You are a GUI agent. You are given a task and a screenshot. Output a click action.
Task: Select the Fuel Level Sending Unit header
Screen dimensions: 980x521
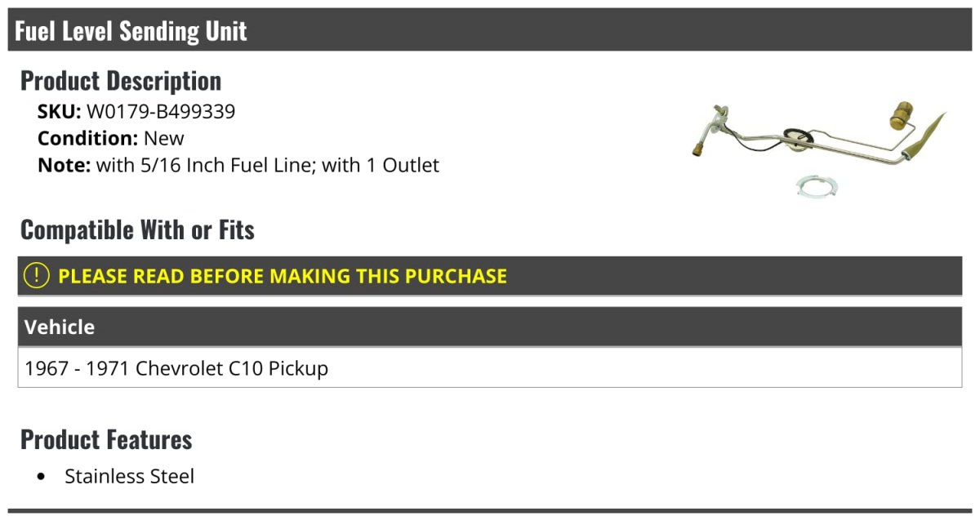point(131,31)
